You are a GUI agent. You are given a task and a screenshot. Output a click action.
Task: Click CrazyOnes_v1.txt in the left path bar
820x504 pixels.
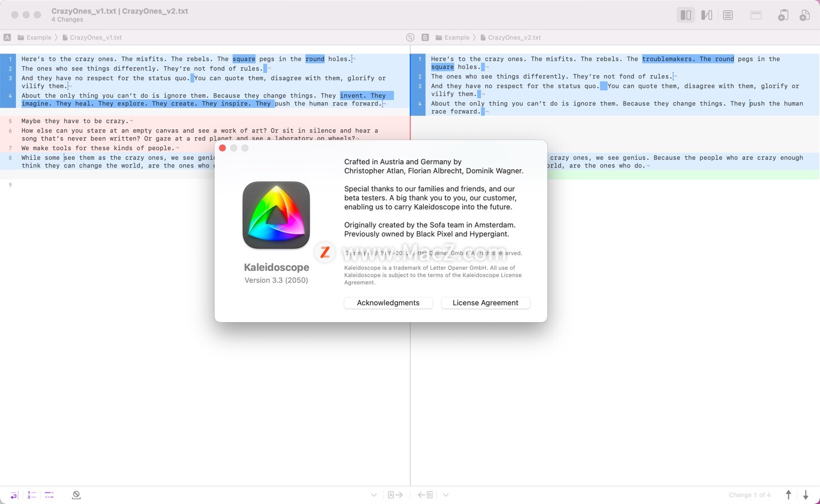pos(92,37)
